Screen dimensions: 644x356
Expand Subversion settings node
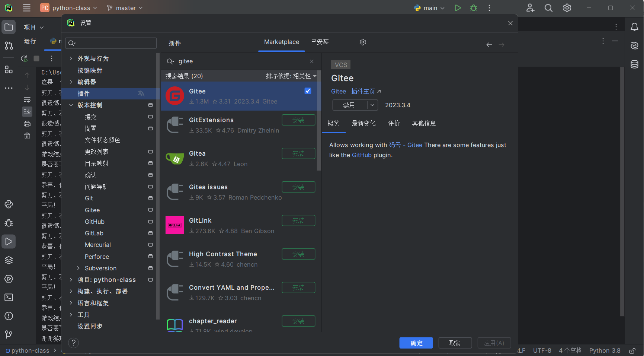[78, 268]
